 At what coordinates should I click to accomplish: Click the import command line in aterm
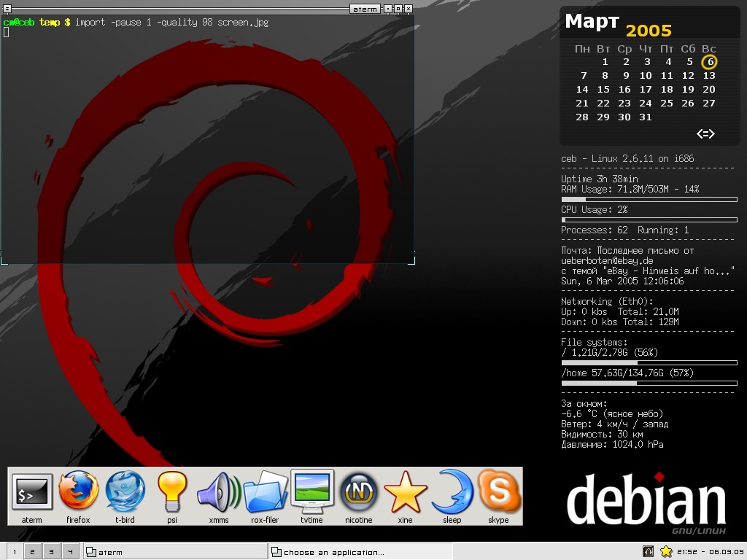pyautogui.click(x=172, y=23)
